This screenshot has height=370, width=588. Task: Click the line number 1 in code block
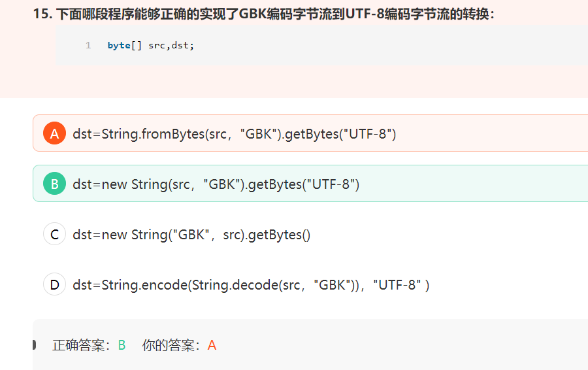point(88,46)
